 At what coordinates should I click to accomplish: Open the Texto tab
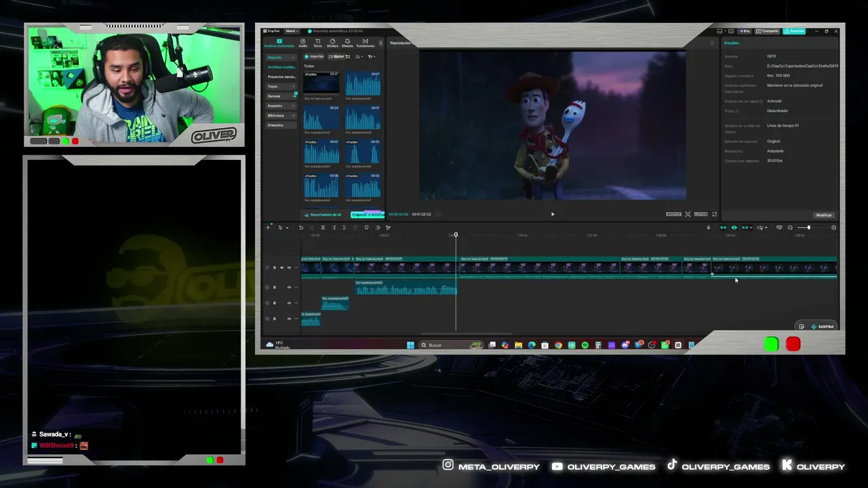coord(317,43)
